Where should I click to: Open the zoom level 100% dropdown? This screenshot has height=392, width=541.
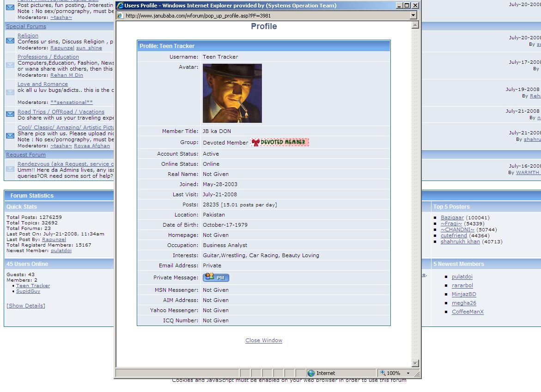[408, 373]
